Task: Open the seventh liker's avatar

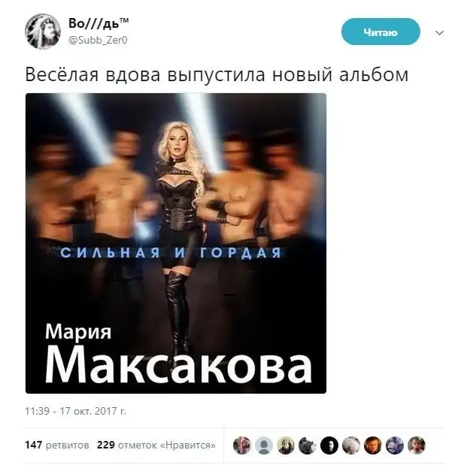Action: point(373,445)
